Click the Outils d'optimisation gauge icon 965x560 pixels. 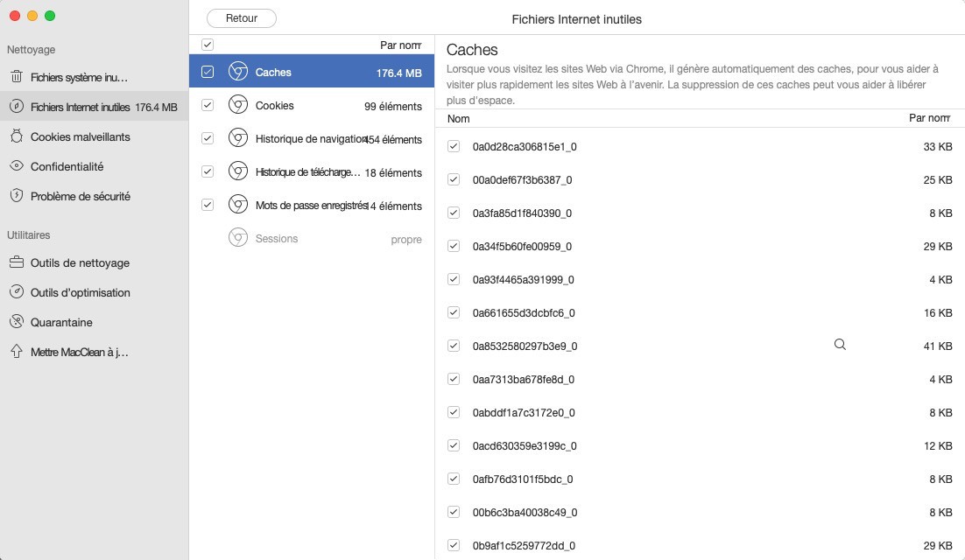point(16,292)
